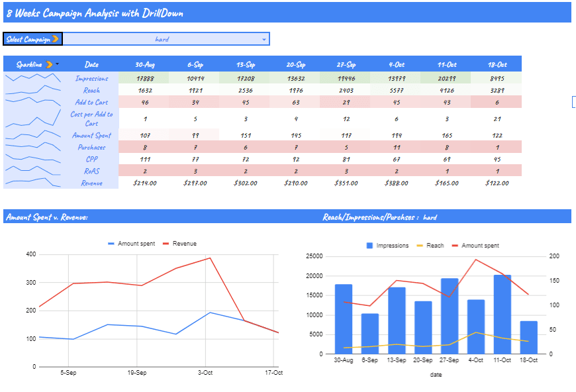The width and height of the screenshot is (576, 392).
Task: Select the Reach value for 13-Sep (2536)
Action: coord(246,90)
